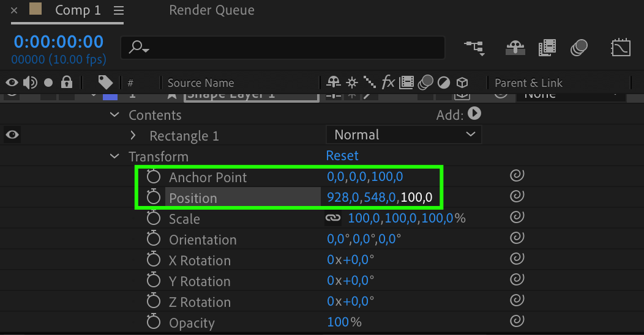
Task: Toggle the Position stopwatch keyframing
Action: pos(153,197)
